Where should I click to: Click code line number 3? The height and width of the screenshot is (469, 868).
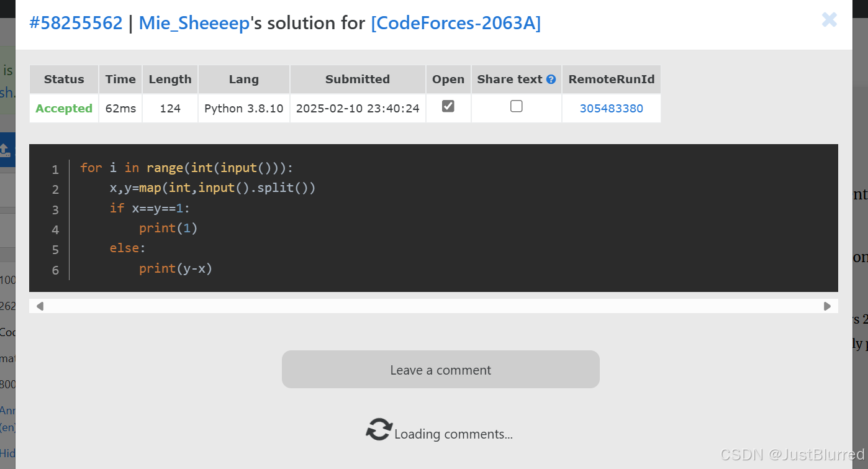pos(55,209)
